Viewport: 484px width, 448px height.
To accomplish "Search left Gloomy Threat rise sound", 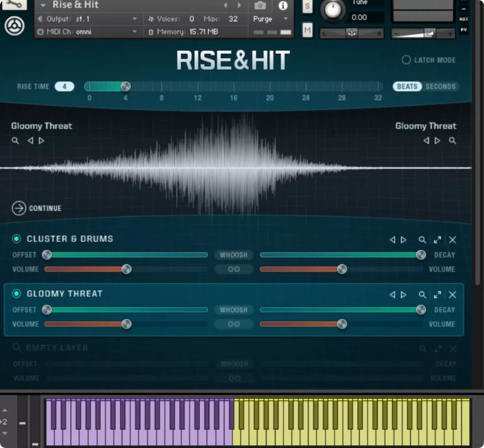I will pos(15,141).
